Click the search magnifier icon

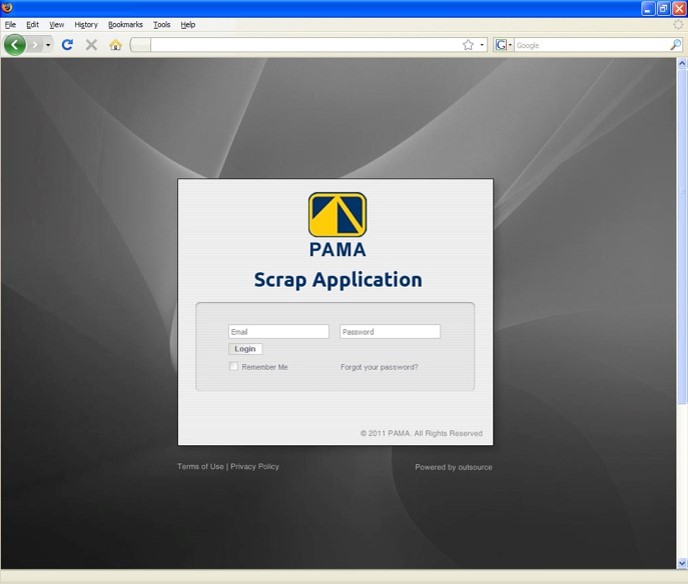675,45
